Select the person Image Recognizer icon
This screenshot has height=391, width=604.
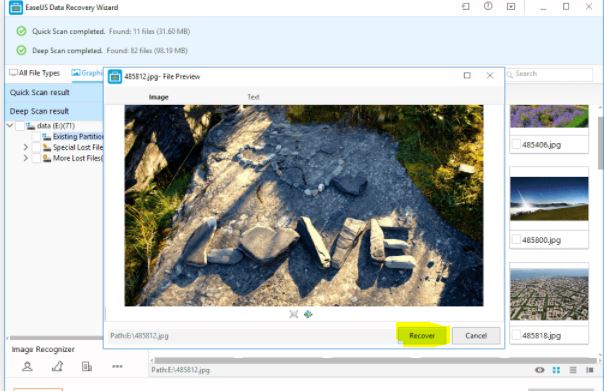tap(27, 366)
